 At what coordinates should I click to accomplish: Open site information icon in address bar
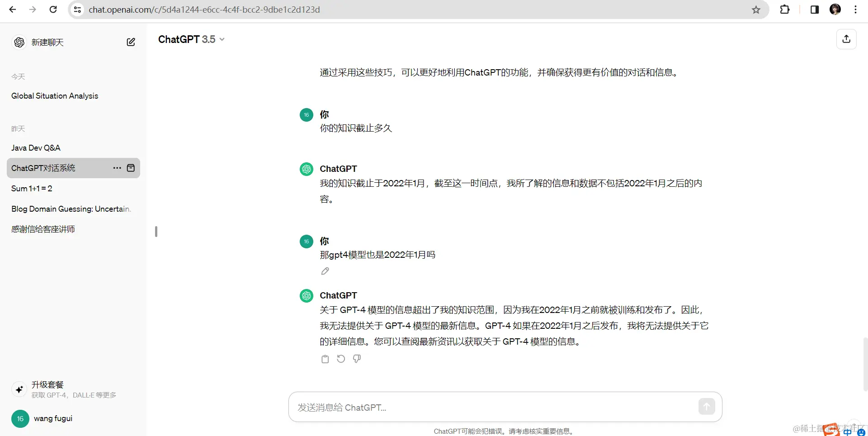[x=78, y=9]
